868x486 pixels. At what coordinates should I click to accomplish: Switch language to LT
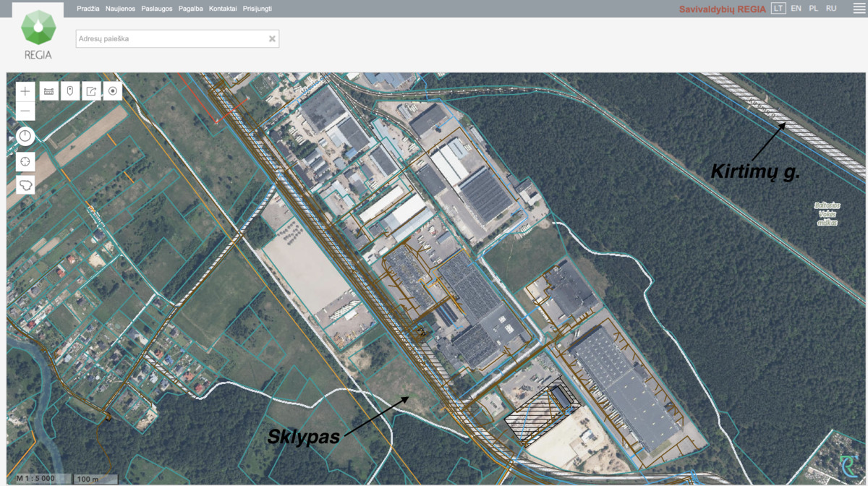pyautogui.click(x=778, y=9)
